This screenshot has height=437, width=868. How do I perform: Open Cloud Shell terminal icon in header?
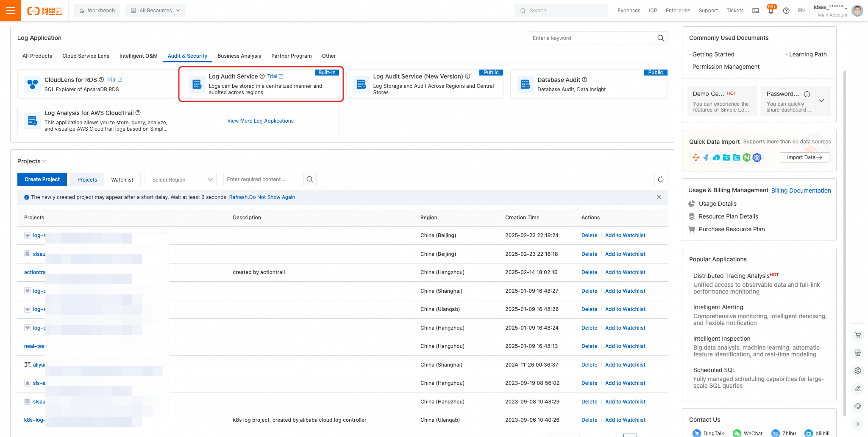[756, 11]
